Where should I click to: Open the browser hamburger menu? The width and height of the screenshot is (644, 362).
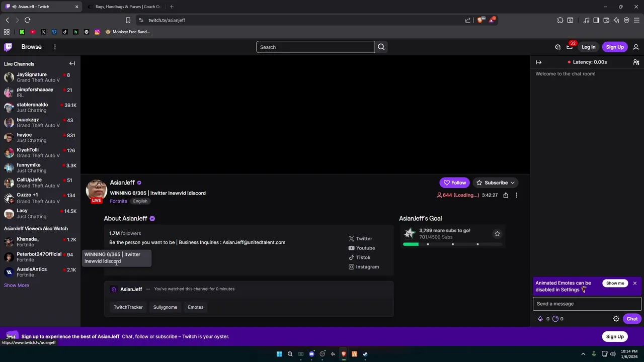coord(636,20)
